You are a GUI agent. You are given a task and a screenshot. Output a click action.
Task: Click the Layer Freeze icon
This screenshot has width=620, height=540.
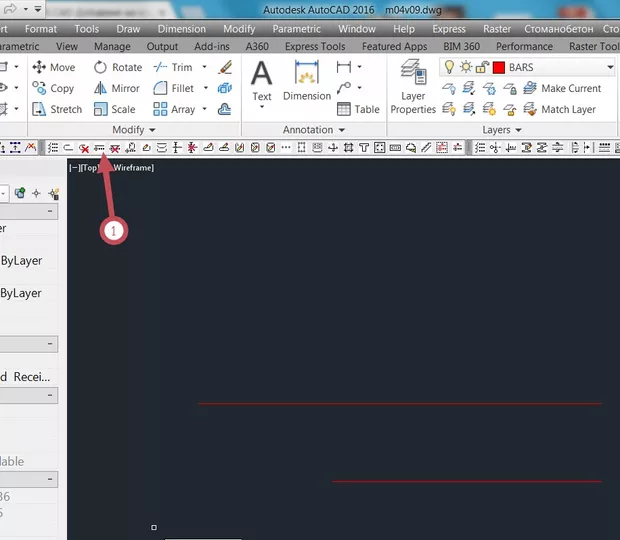(490, 88)
